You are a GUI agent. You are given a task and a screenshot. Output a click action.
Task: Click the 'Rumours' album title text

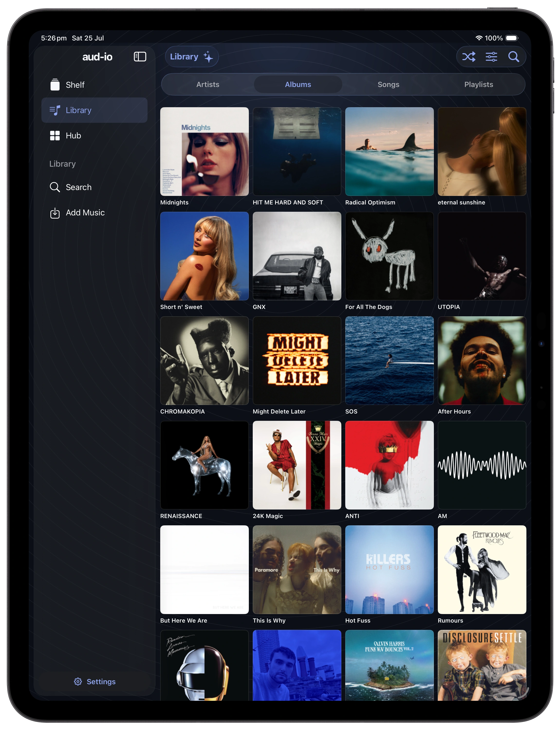(x=450, y=621)
